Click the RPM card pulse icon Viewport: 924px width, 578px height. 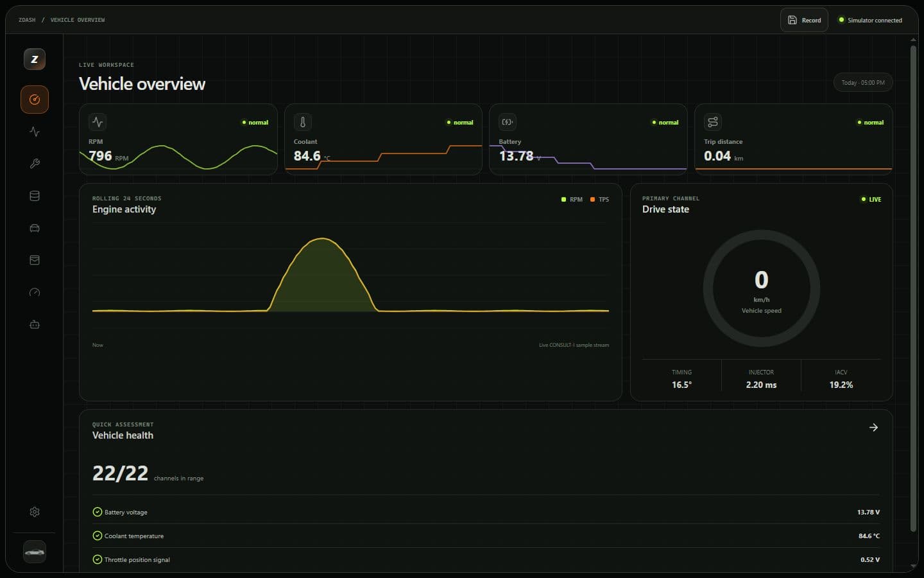tap(98, 122)
